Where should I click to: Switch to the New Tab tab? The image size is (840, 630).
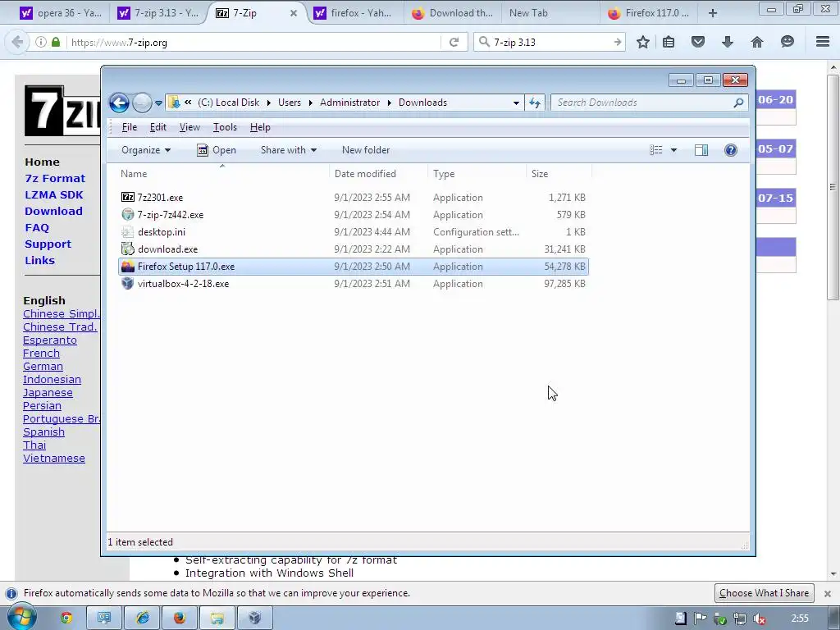point(550,13)
